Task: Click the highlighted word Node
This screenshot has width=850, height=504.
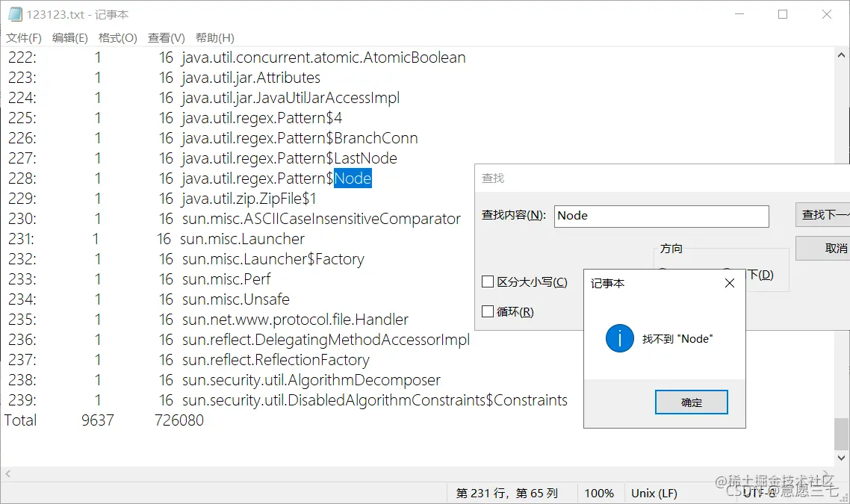Action: (353, 178)
